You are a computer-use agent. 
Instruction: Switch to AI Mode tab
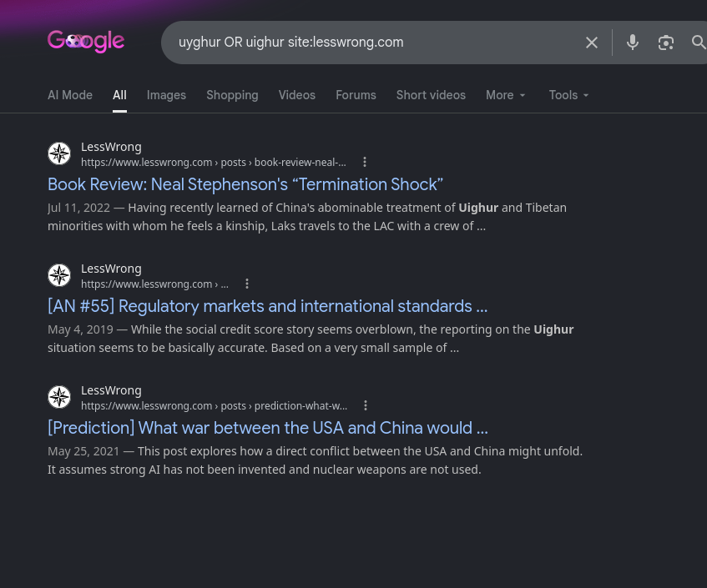click(x=70, y=95)
